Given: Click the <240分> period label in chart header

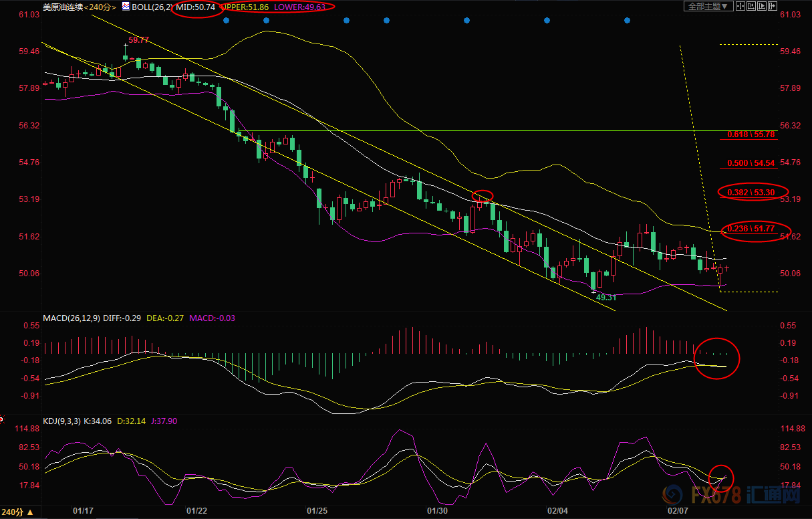Looking at the screenshot, I should 99,7.
